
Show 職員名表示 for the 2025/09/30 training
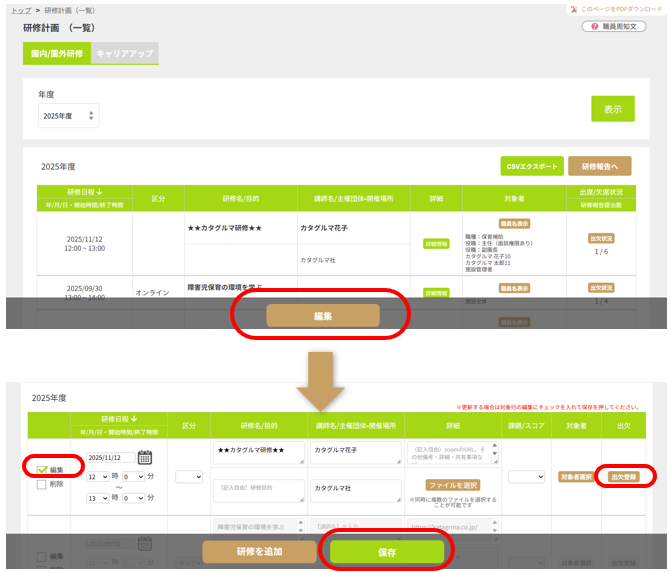tap(514, 288)
